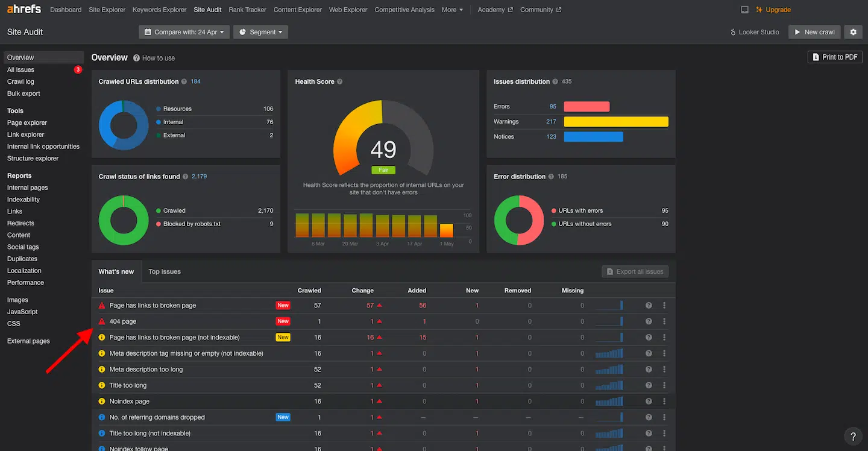This screenshot has width=868, height=451.
Task: Click help icon for Meta description too long row
Action: [x=649, y=369]
